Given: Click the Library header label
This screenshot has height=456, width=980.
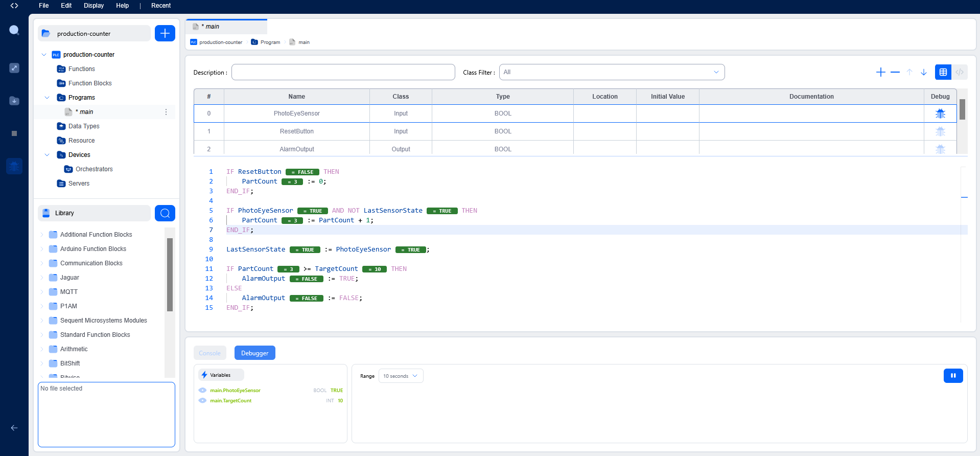Looking at the screenshot, I should (x=95, y=213).
